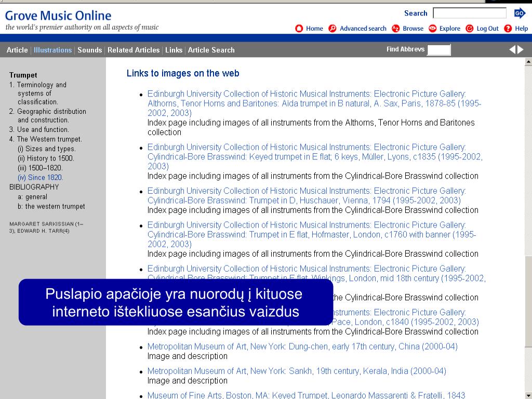Viewport: 532px width, 399px height.
Task: Open the Explore link
Action: pos(450,29)
